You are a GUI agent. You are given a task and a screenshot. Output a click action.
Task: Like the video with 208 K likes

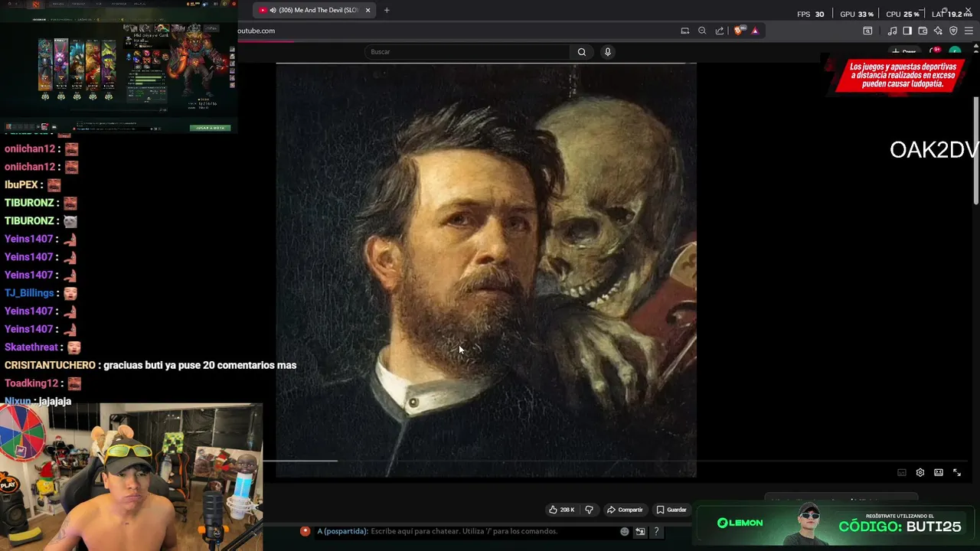point(561,510)
